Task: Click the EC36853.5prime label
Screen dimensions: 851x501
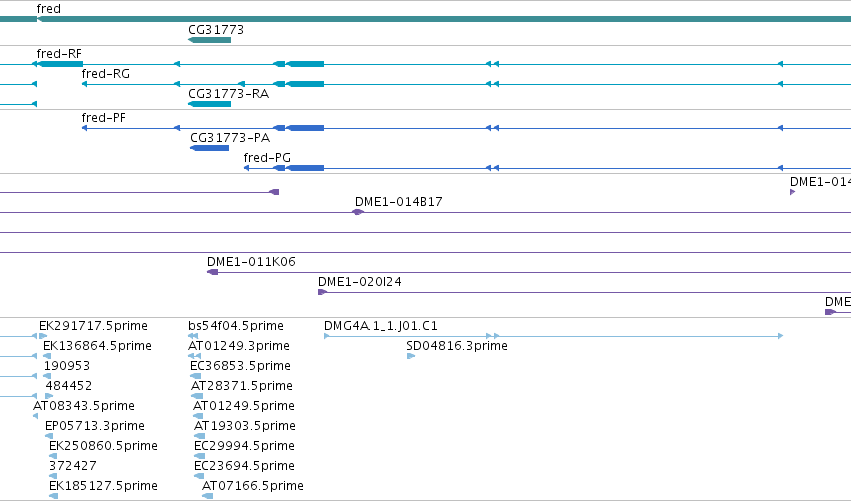Action: point(240,366)
